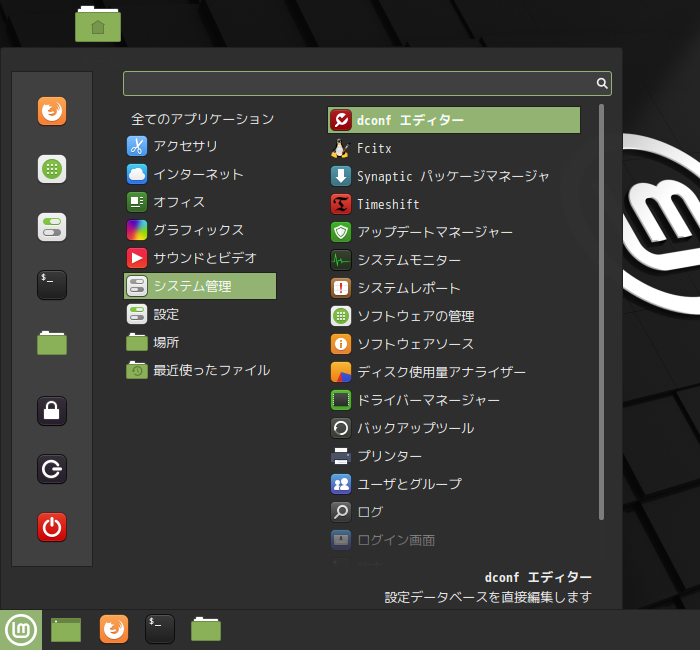This screenshot has height=650, width=700.
Task: Select 最近使ったファイル category
Action: [x=200, y=370]
